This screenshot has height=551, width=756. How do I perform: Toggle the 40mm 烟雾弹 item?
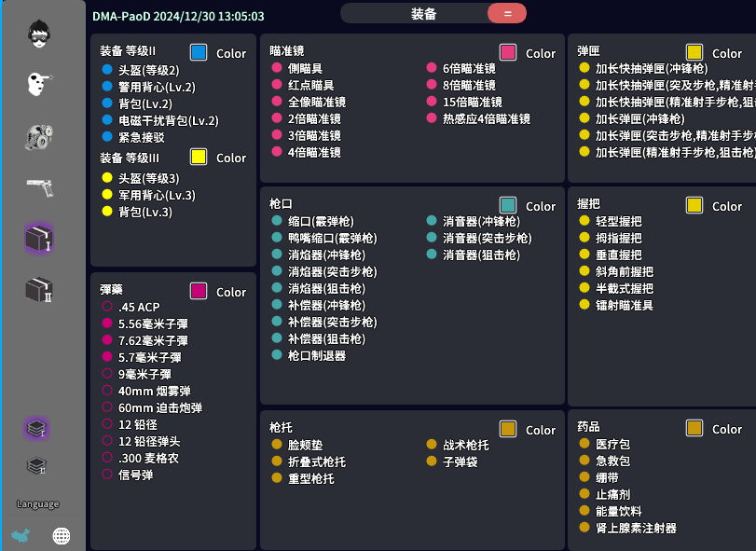coord(107,391)
